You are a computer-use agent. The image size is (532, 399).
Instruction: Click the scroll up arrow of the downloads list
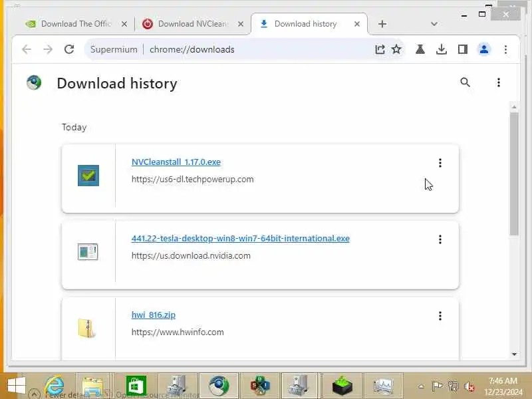click(x=514, y=107)
